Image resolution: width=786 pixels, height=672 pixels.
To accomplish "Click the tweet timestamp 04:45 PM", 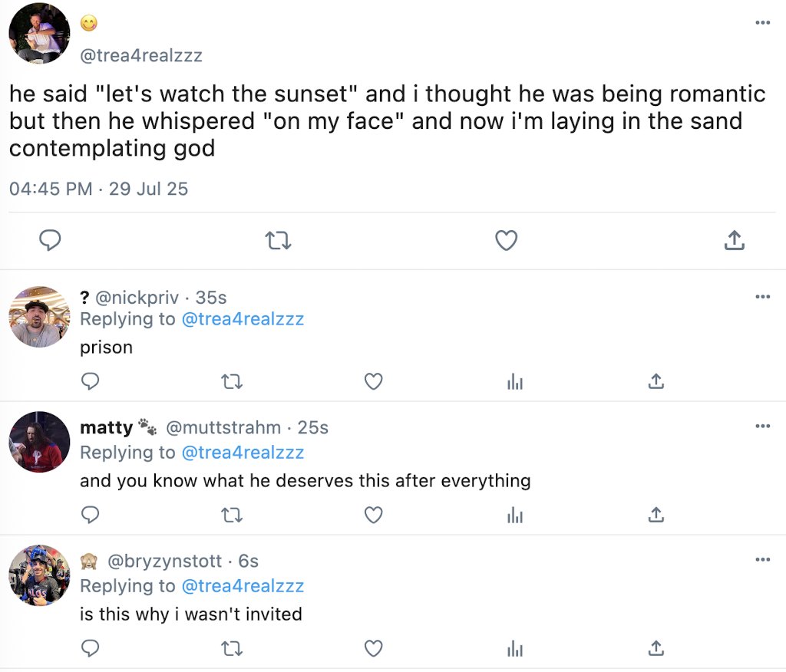I will (x=51, y=189).
